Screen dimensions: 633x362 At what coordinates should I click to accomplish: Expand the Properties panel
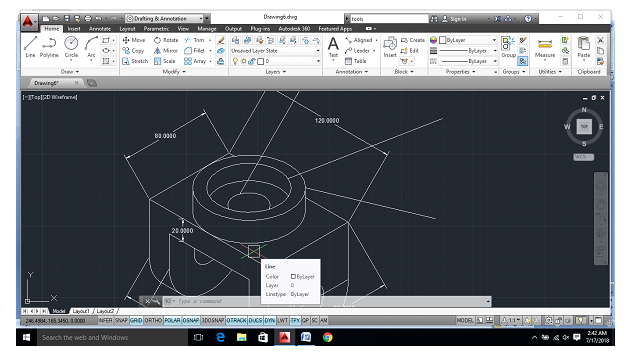(x=461, y=72)
